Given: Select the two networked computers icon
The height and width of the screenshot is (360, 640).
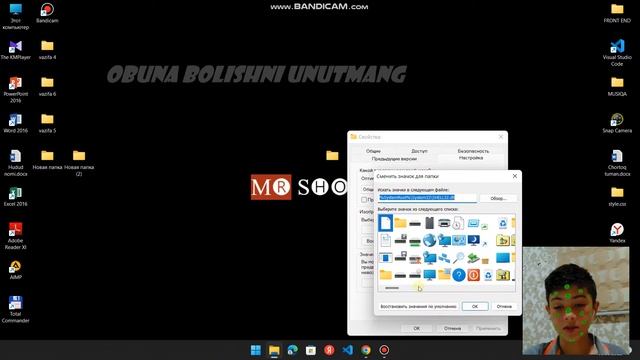Looking at the screenshot, I should point(444,258).
